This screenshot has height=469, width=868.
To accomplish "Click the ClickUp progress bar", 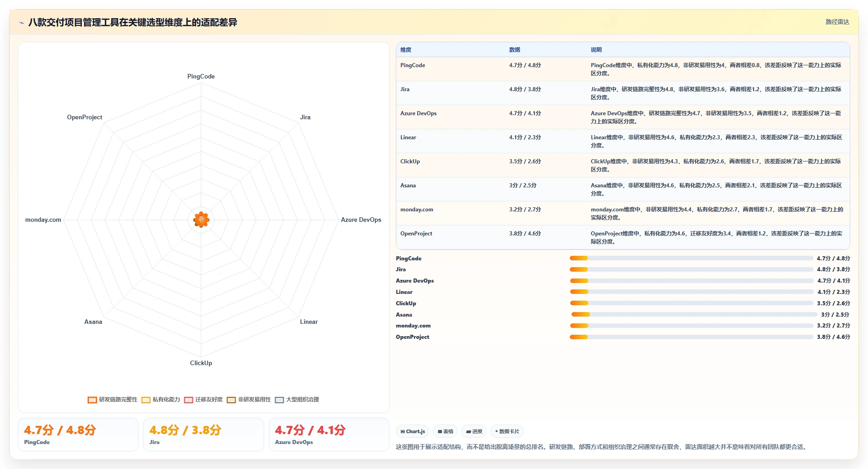I will [x=691, y=303].
